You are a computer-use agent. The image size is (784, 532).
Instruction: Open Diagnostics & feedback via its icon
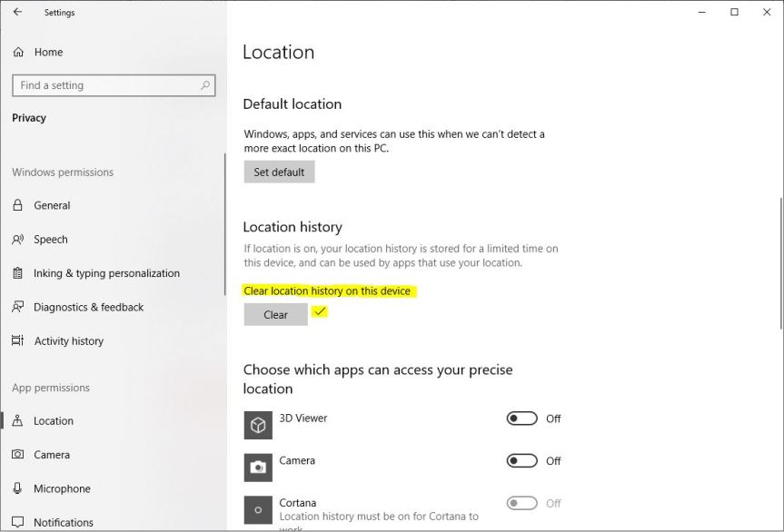tap(18, 307)
